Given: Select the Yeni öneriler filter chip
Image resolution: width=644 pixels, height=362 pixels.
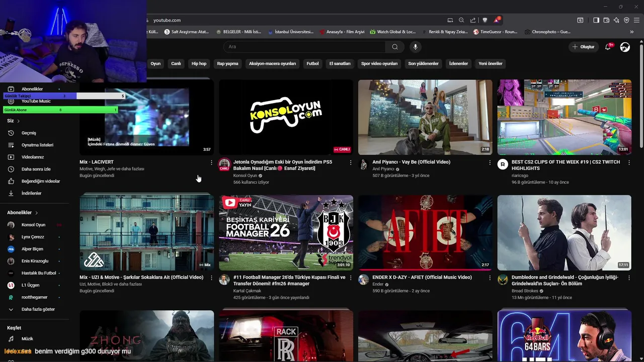Looking at the screenshot, I should click(x=491, y=64).
